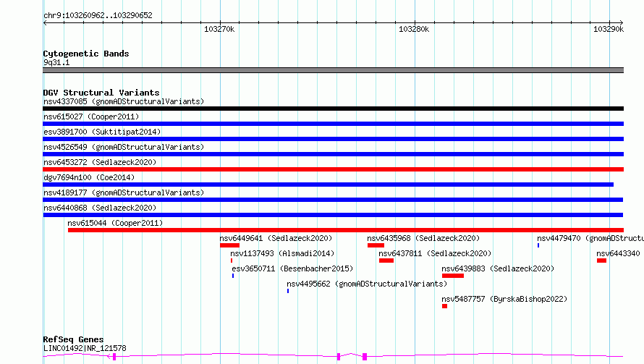Click the nsv615027 (Cooper2011) label
Screen dimensions: 644x364
coord(91,117)
